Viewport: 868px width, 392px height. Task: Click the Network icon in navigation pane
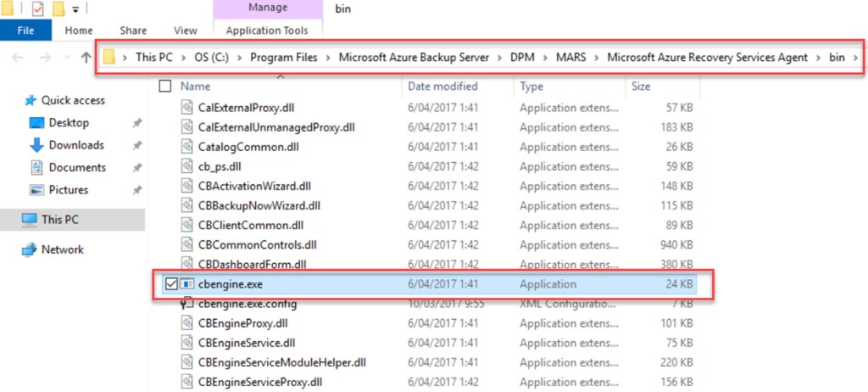coord(30,249)
